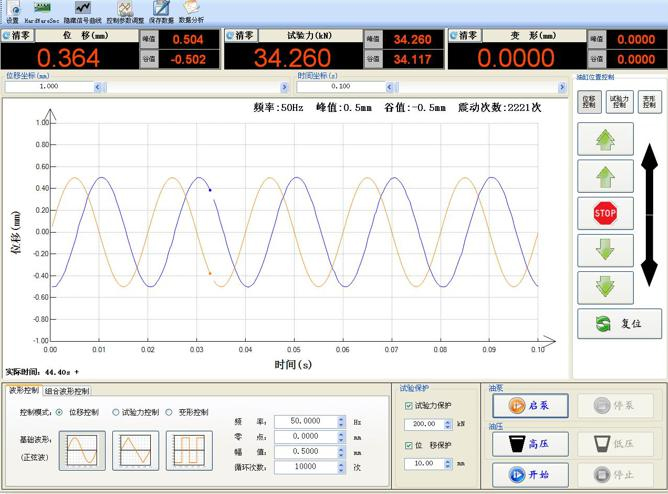Click the double green down arrow button
668x494 pixels.
coord(605,287)
